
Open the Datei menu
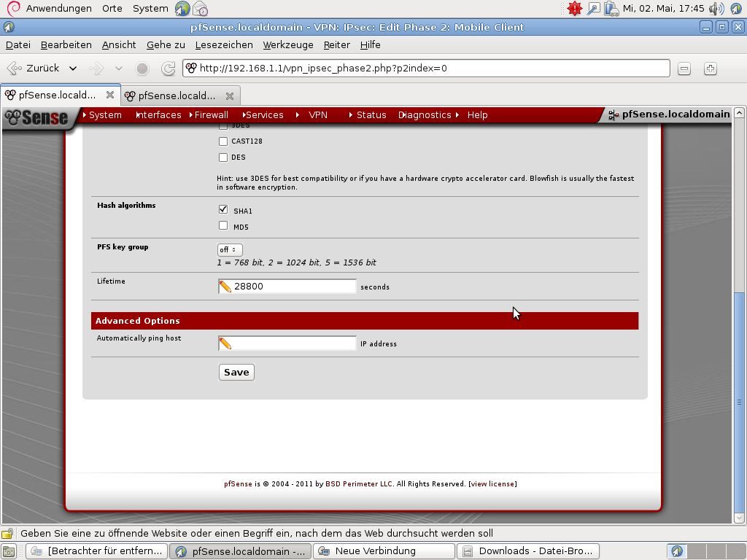18,44
